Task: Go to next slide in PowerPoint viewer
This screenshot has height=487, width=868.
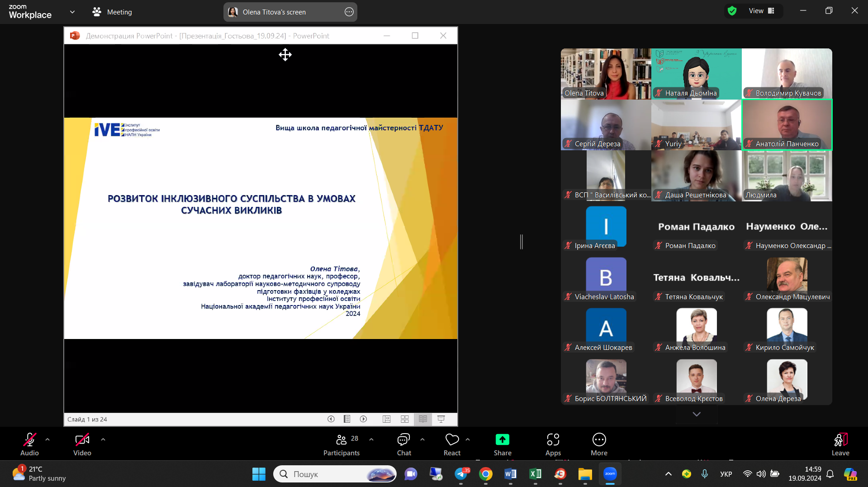Action: point(363,419)
